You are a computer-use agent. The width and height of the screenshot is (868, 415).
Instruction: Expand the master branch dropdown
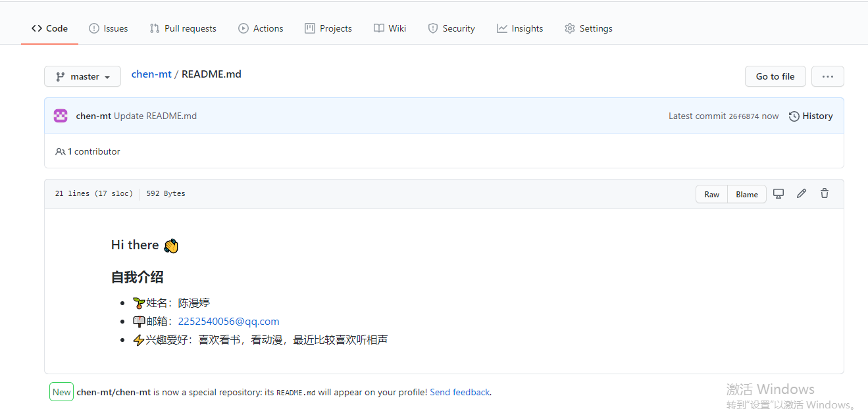tap(82, 76)
